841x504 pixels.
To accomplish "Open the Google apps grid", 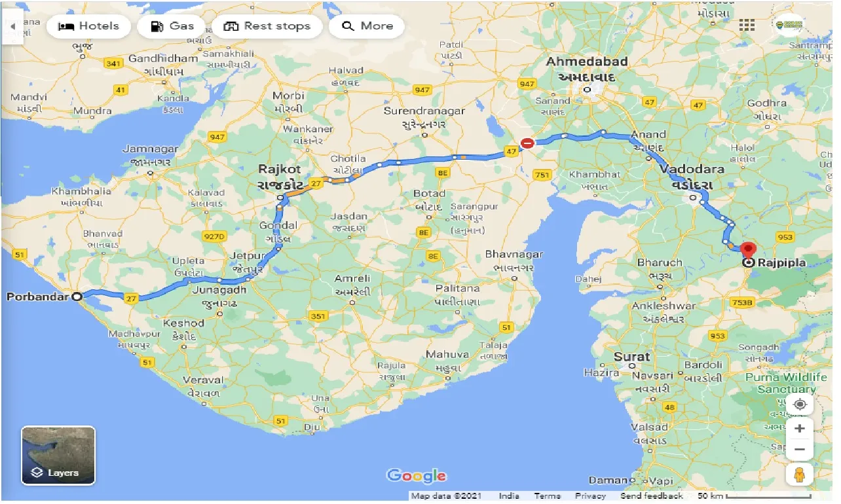I will click(x=746, y=25).
